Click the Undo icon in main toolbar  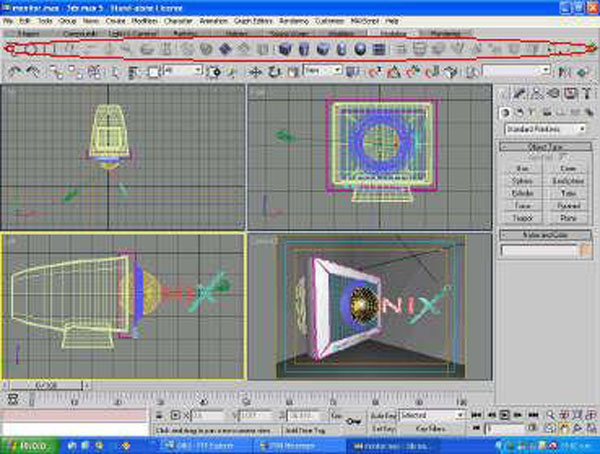pyautogui.click(x=15, y=72)
